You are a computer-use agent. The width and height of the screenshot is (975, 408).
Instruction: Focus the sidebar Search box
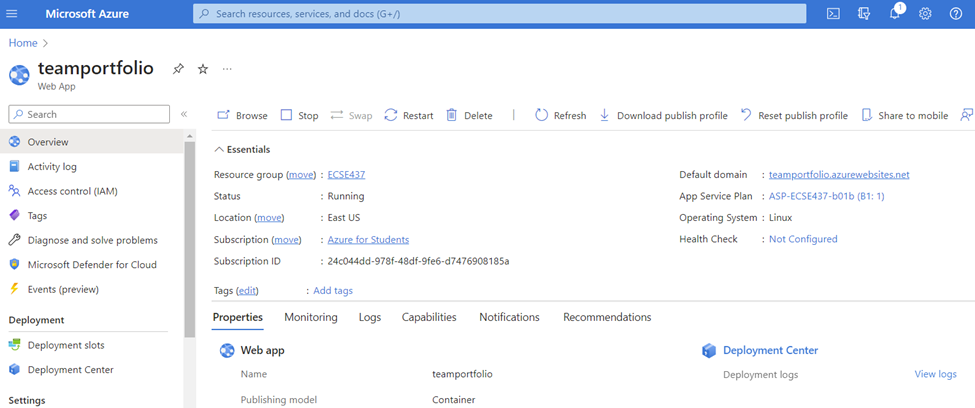click(89, 114)
